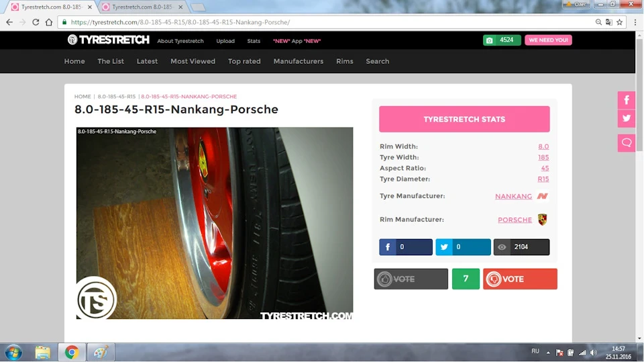Click the Porsche crest icon
Viewport: 644px width, 362px height.
pyautogui.click(x=542, y=220)
